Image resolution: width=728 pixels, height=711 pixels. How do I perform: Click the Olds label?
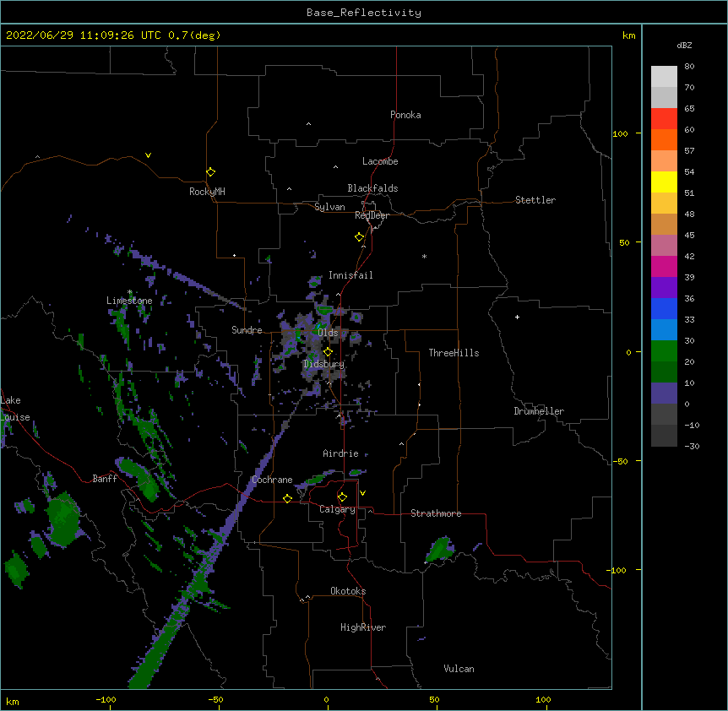tap(328, 333)
